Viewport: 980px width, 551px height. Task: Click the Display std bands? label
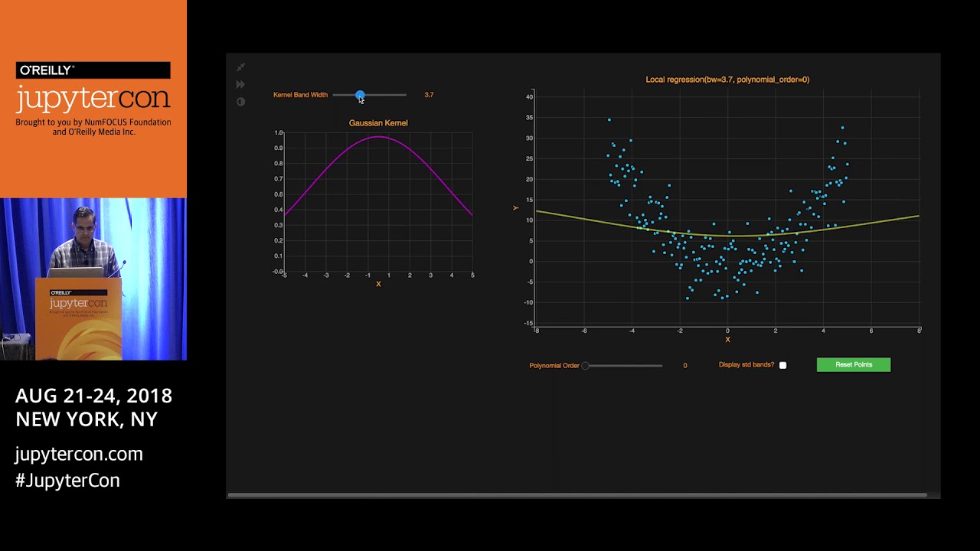pyautogui.click(x=746, y=365)
